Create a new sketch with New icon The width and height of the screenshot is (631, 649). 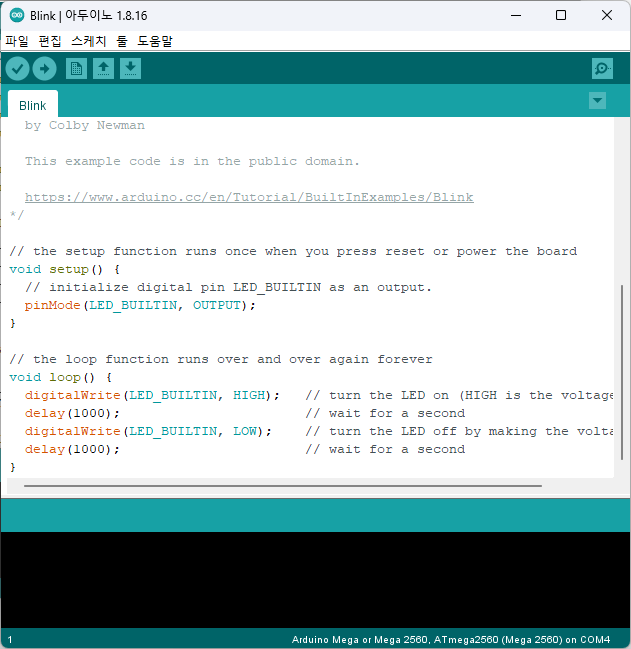[77, 68]
